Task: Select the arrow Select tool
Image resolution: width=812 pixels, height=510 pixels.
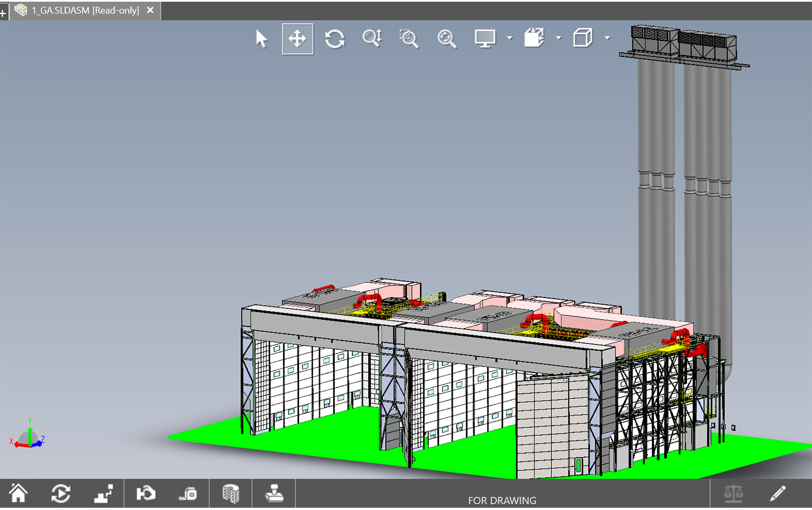Action: coord(261,39)
